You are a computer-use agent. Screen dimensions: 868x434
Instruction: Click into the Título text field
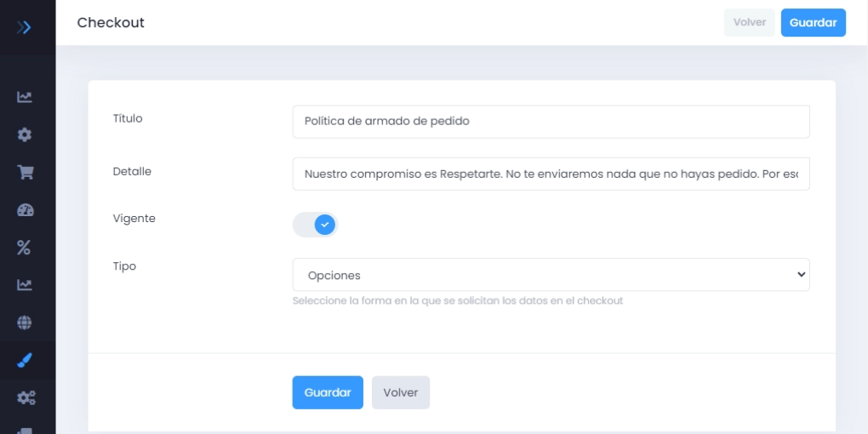coord(551,121)
